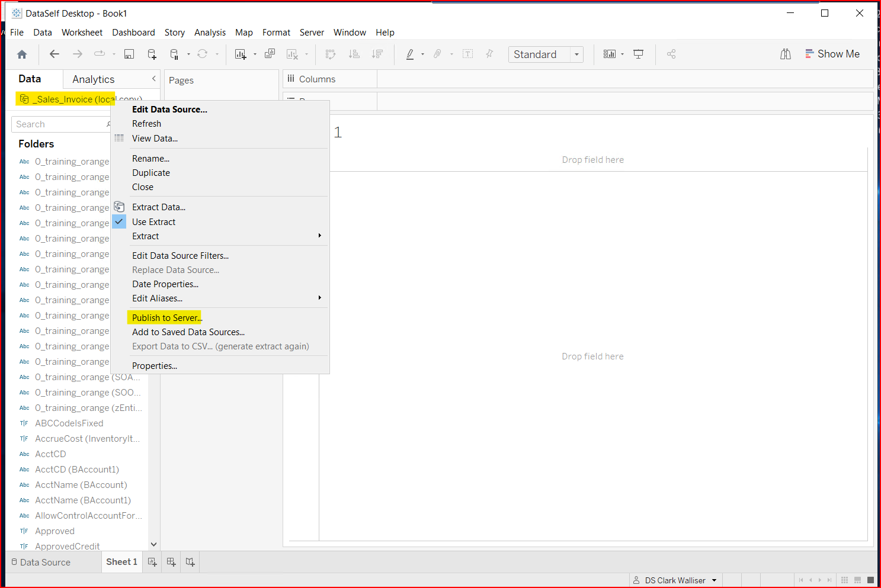Save the workbook with the Save icon
The image size is (881, 588).
coord(128,54)
